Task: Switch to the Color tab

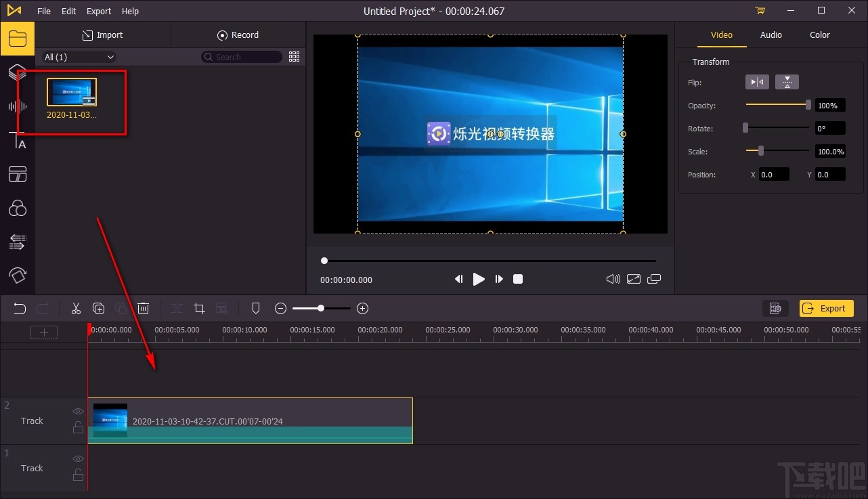Action: tap(819, 35)
